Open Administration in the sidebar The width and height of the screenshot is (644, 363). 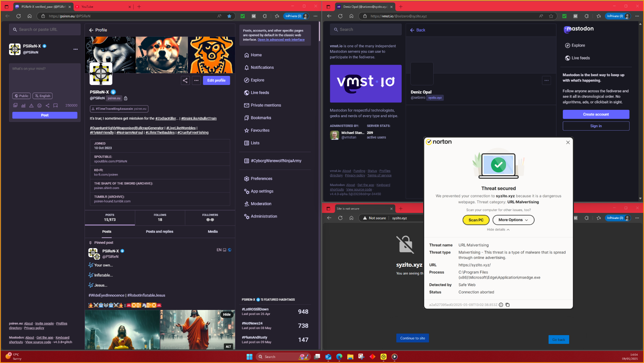pyautogui.click(x=260, y=217)
